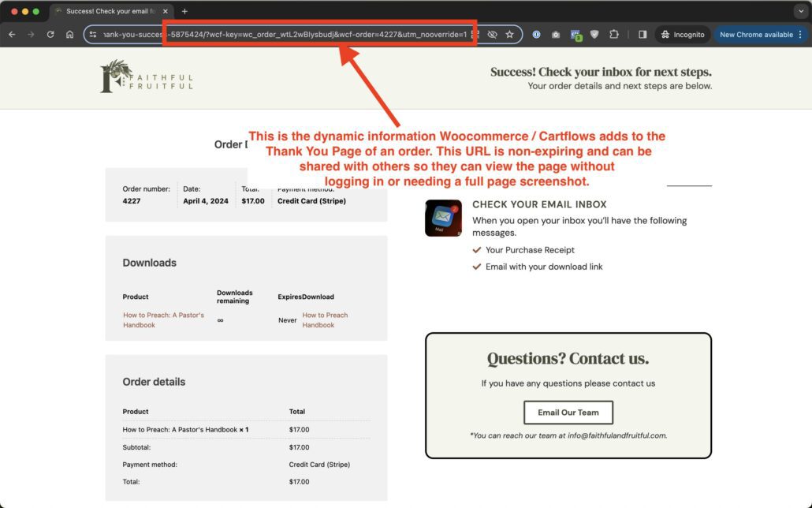812x508 pixels.
Task: Click the third-party cookies blocked eye icon
Action: coord(493,35)
